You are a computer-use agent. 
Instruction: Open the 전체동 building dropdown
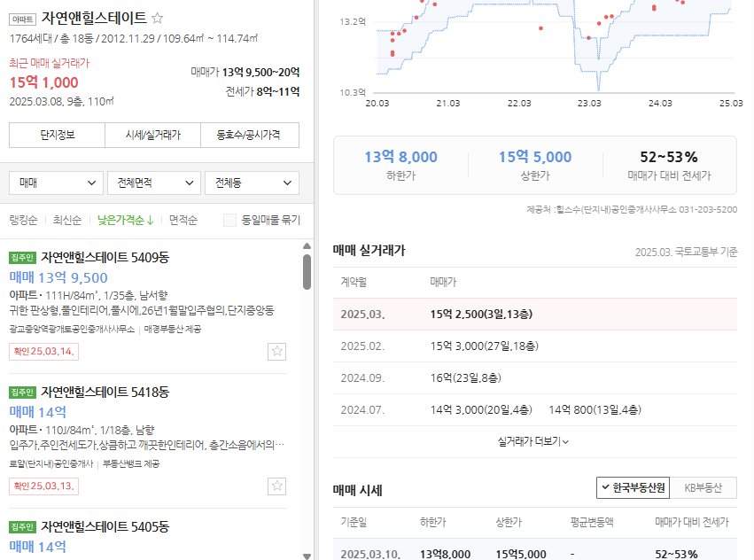(x=252, y=183)
